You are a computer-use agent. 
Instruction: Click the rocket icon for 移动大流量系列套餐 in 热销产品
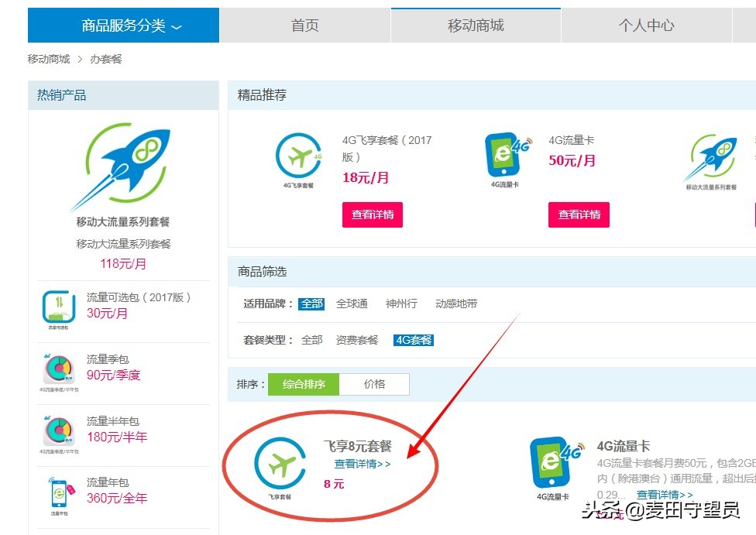coord(122,166)
